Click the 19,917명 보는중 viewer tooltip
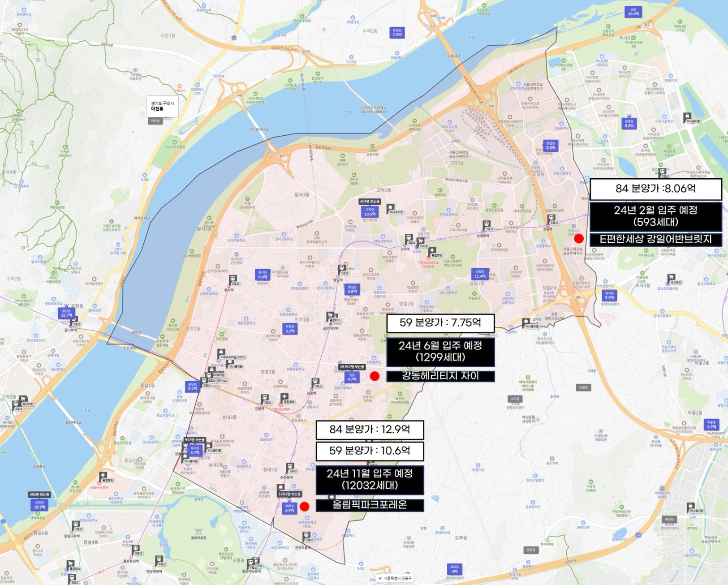 (352, 367)
